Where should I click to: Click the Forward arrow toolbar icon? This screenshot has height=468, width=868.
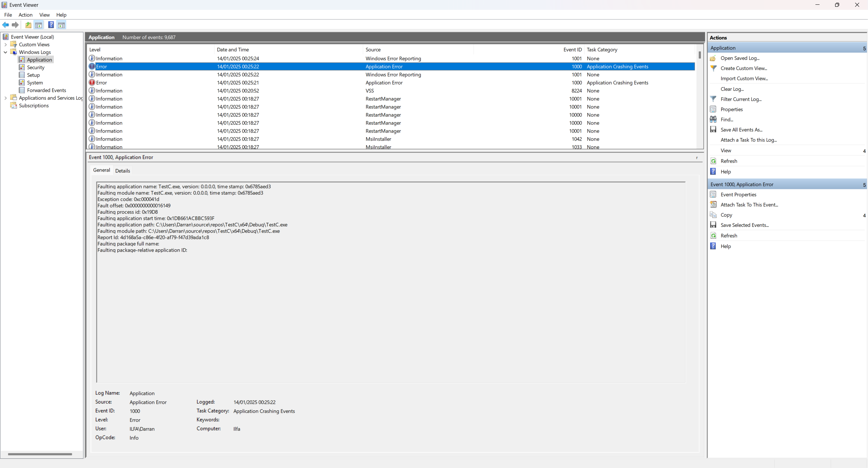15,25
